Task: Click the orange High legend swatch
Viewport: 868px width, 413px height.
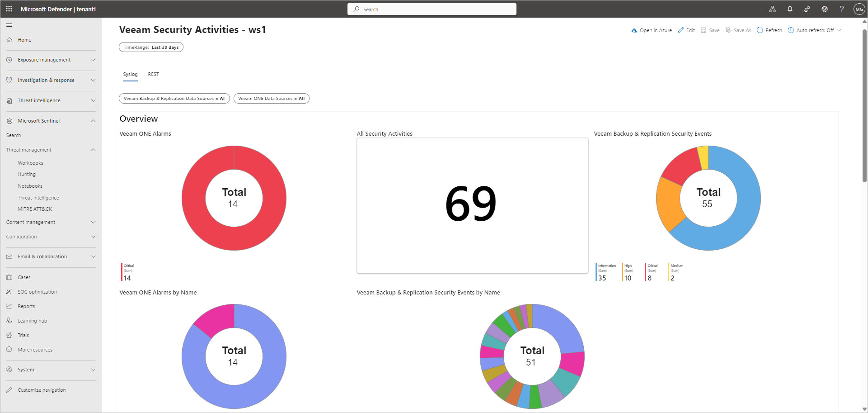Action: pyautogui.click(x=622, y=272)
